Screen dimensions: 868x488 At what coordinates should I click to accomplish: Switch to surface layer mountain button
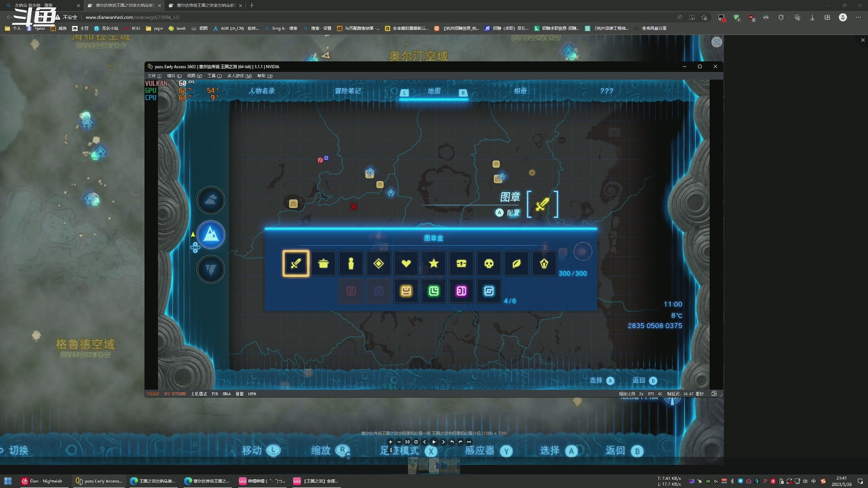tap(211, 235)
